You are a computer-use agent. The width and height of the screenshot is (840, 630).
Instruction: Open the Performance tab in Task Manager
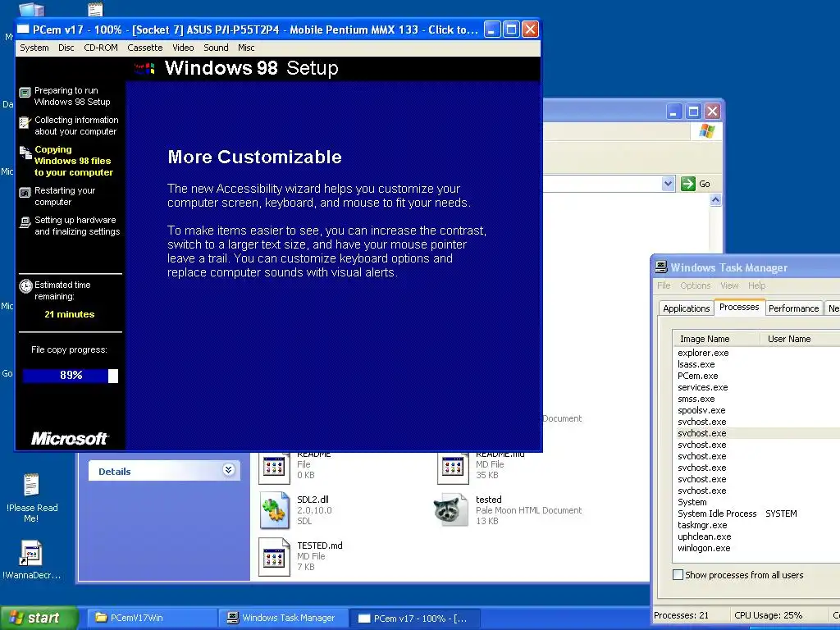(x=793, y=308)
